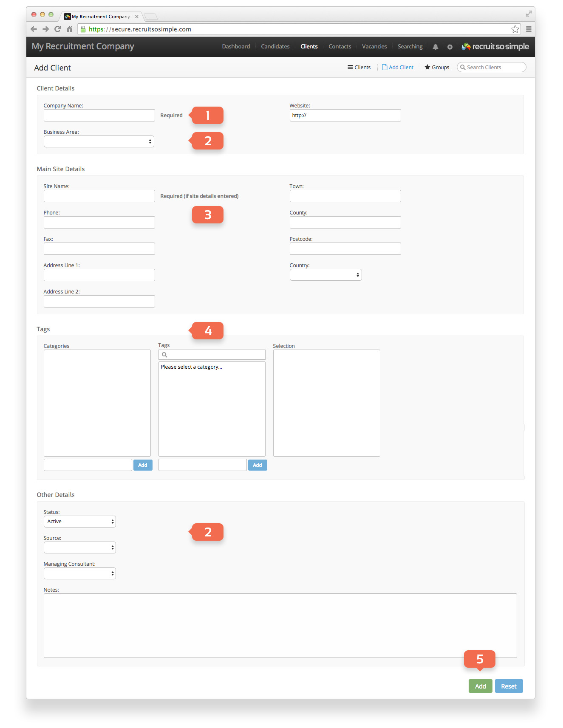Focus Address Line 1 field
The width and height of the screenshot is (563, 728).
tap(99, 275)
